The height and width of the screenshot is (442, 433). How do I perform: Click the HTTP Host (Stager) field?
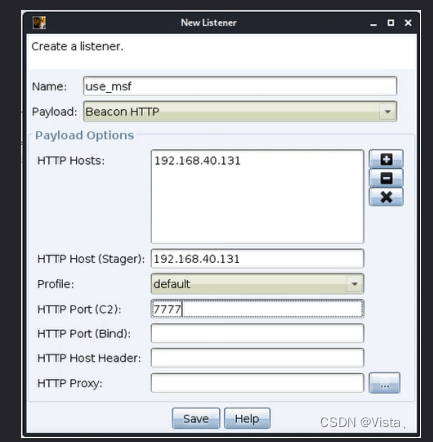pos(257,259)
